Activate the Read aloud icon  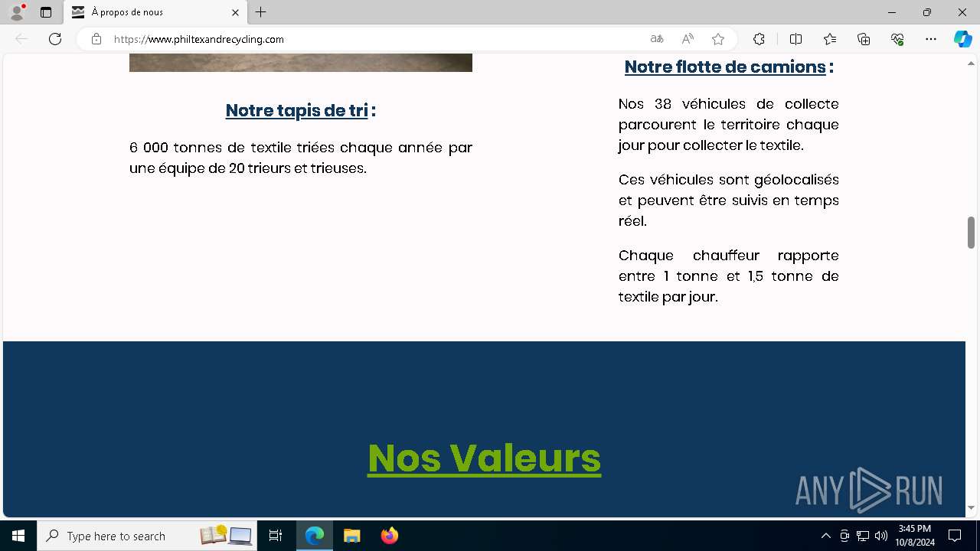[x=688, y=39]
